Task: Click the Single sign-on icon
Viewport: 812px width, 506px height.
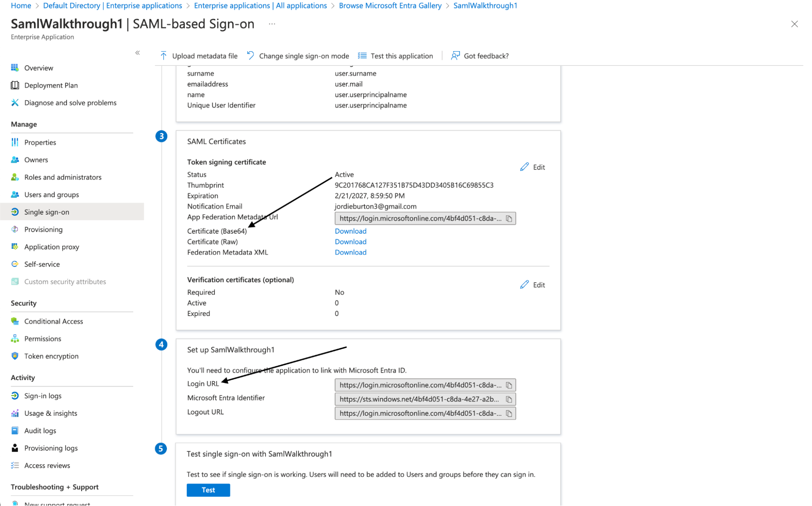Action: pyautogui.click(x=15, y=212)
